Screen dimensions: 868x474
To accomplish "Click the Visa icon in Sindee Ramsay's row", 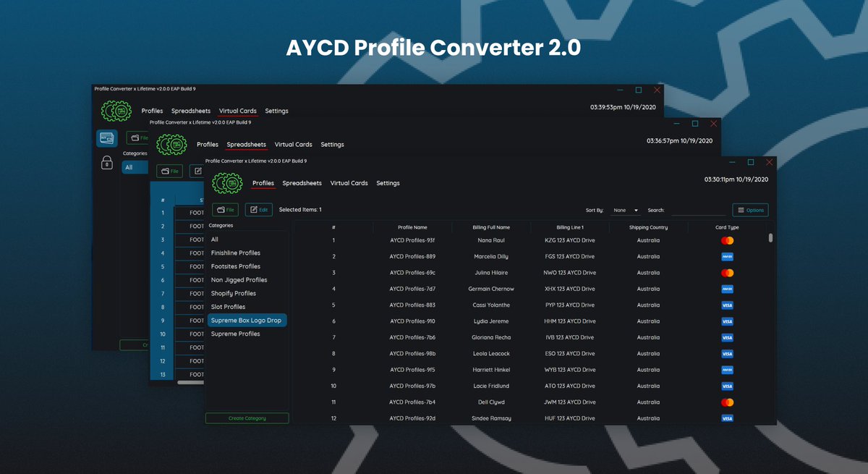I will 728,418.
